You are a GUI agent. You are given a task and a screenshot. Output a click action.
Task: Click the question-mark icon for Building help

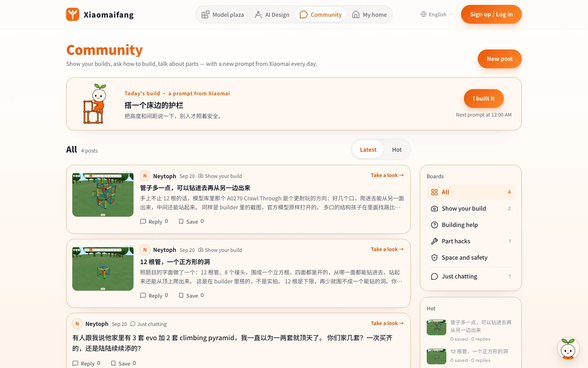(x=434, y=225)
